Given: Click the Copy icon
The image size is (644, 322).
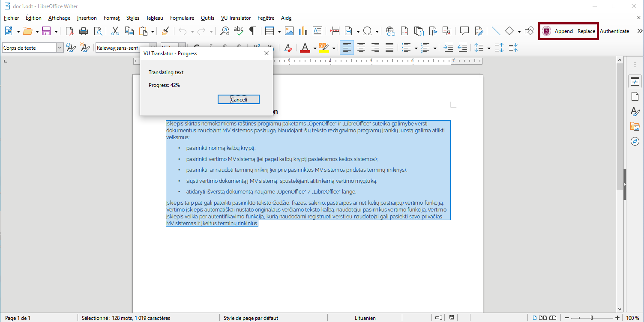Looking at the screenshot, I should 129,31.
